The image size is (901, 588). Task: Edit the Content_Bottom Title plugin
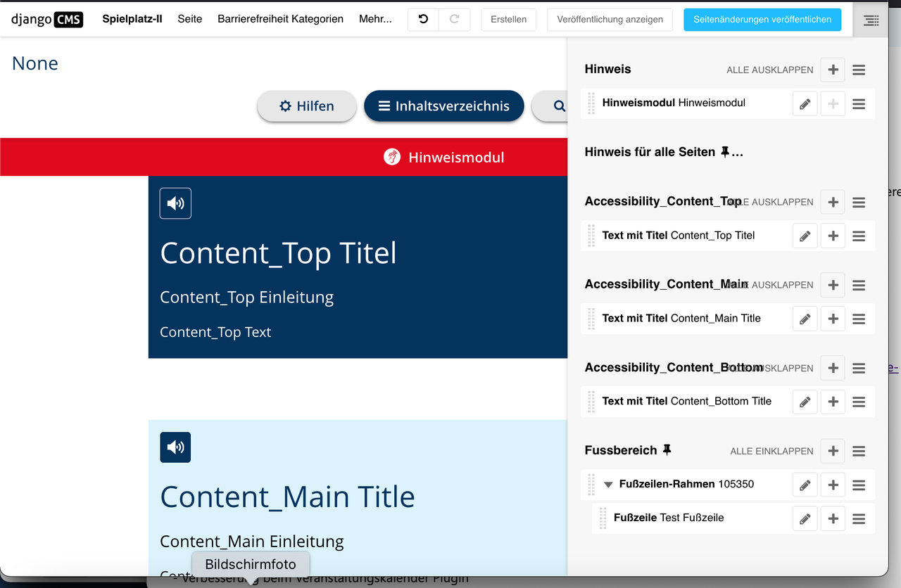click(805, 402)
